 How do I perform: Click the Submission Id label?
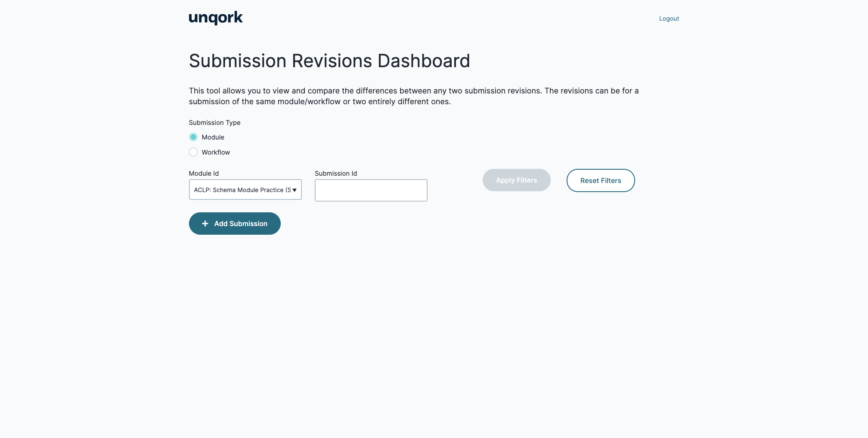[336, 174]
